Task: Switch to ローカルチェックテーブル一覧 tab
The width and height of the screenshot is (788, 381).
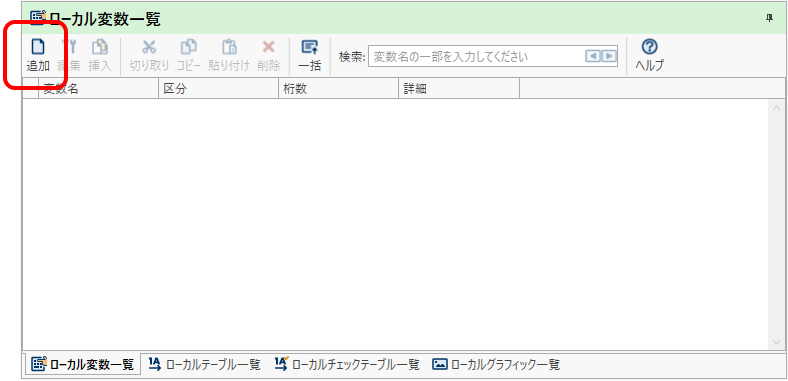Action: [x=347, y=364]
